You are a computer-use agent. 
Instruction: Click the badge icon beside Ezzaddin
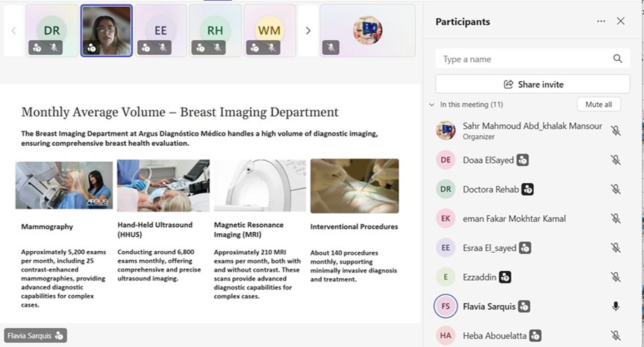coord(505,277)
